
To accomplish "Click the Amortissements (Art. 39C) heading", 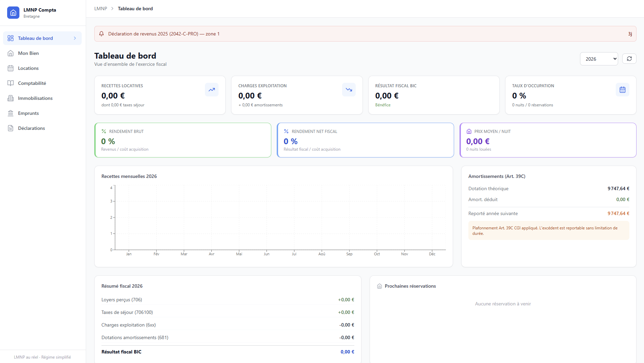I will coord(497,176).
